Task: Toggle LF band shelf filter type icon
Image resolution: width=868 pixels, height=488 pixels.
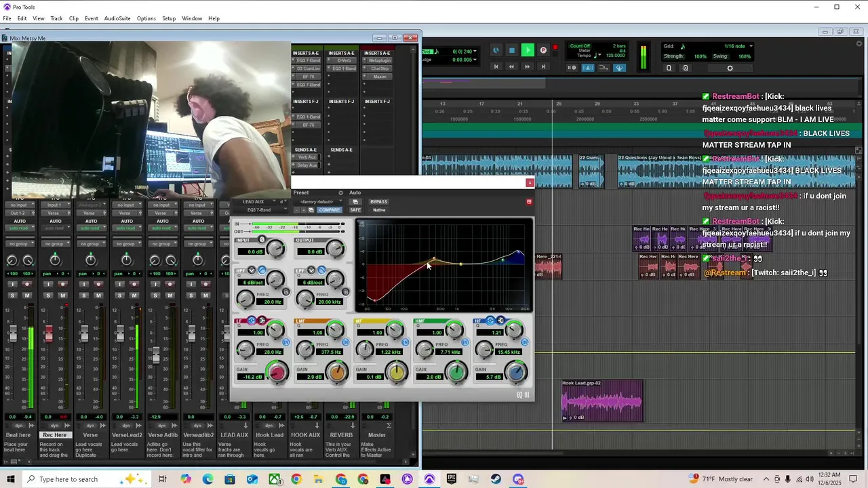Action: click(262, 321)
